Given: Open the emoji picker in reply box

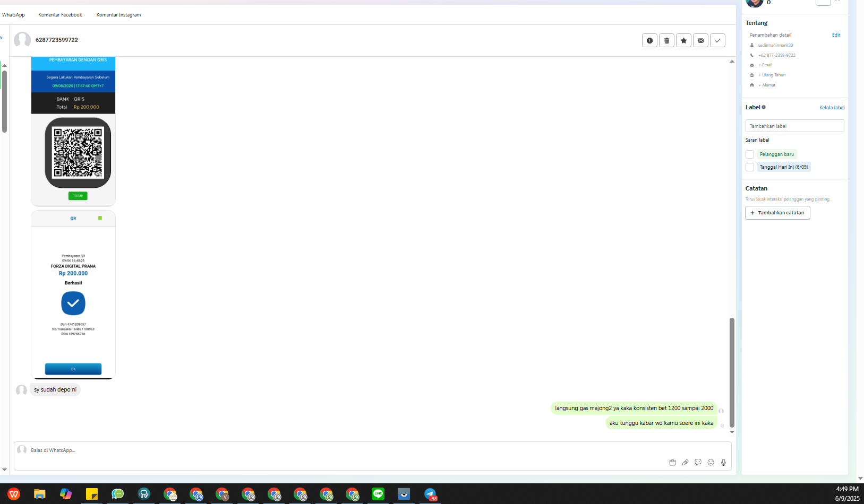Looking at the screenshot, I should point(711,462).
